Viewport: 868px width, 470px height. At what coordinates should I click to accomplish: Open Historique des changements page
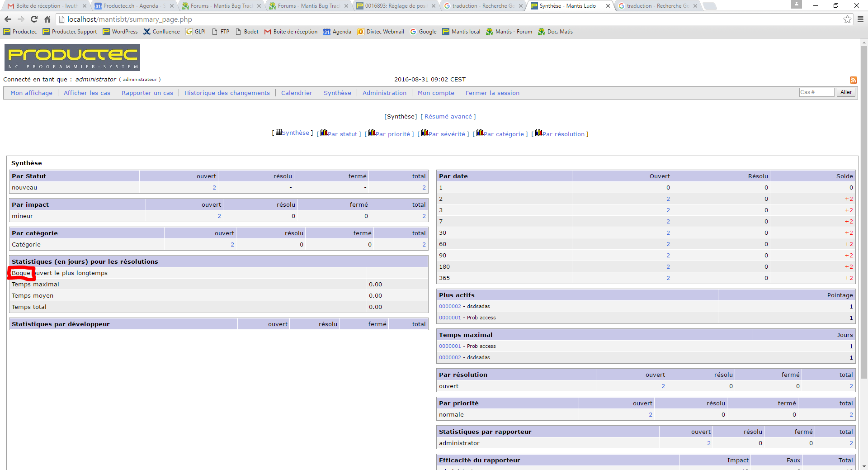(x=227, y=93)
